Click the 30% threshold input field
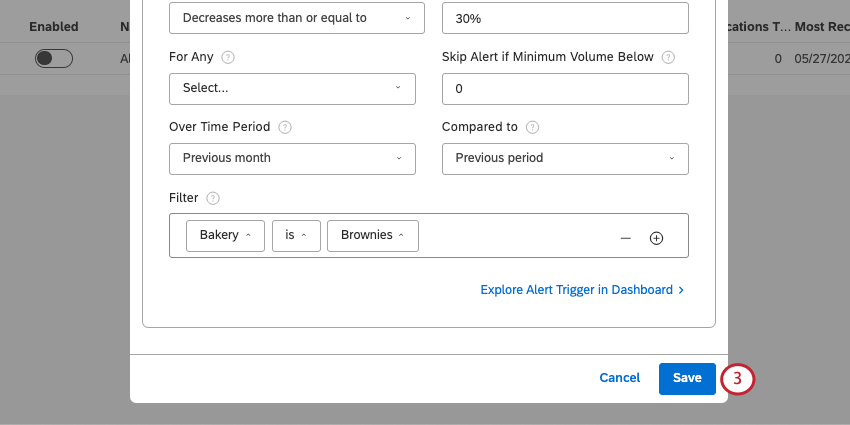 pos(565,18)
